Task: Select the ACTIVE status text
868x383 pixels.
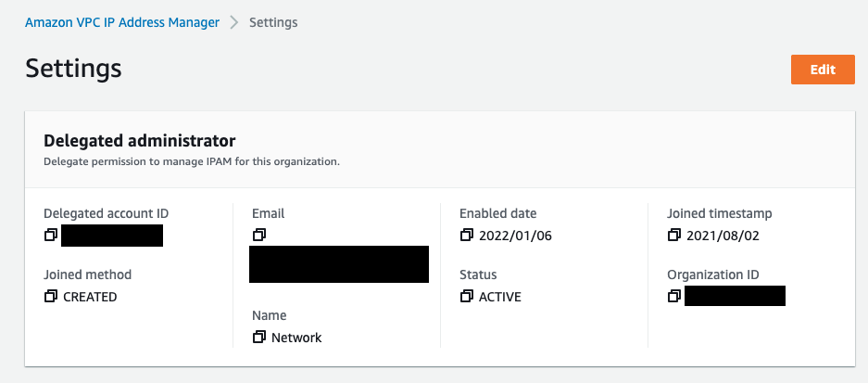Action: coord(500,297)
